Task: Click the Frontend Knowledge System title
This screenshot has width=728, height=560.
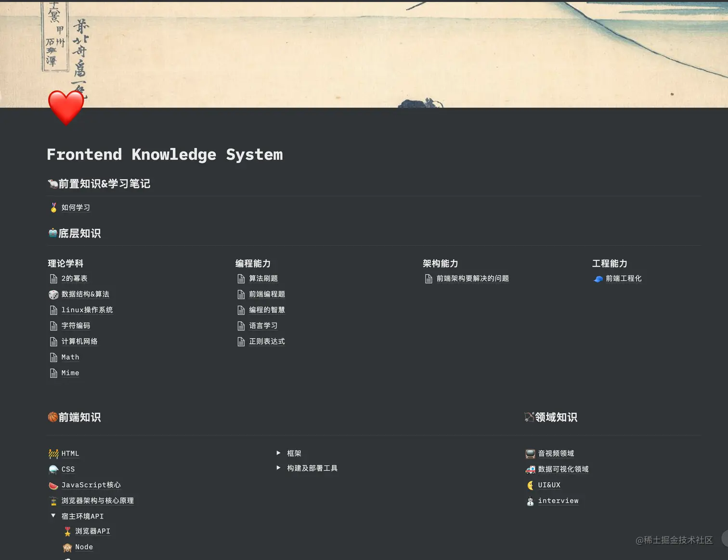Action: point(165,154)
